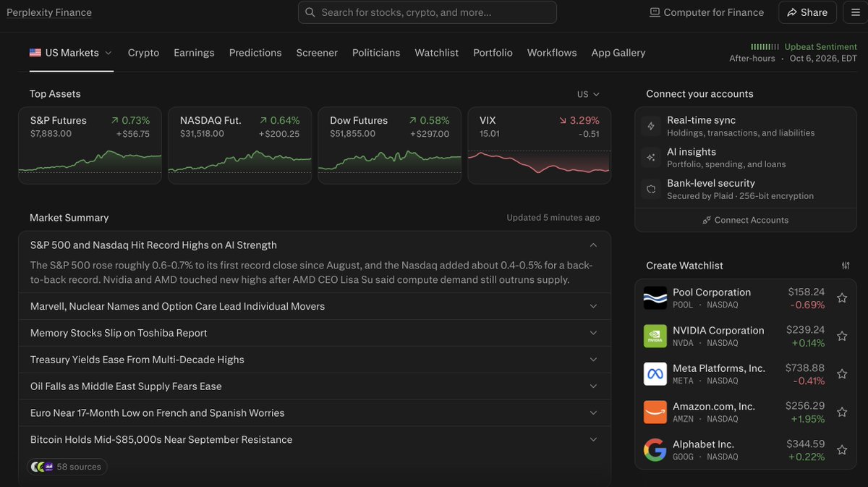Open the S&P Futures chart card

[90, 145]
